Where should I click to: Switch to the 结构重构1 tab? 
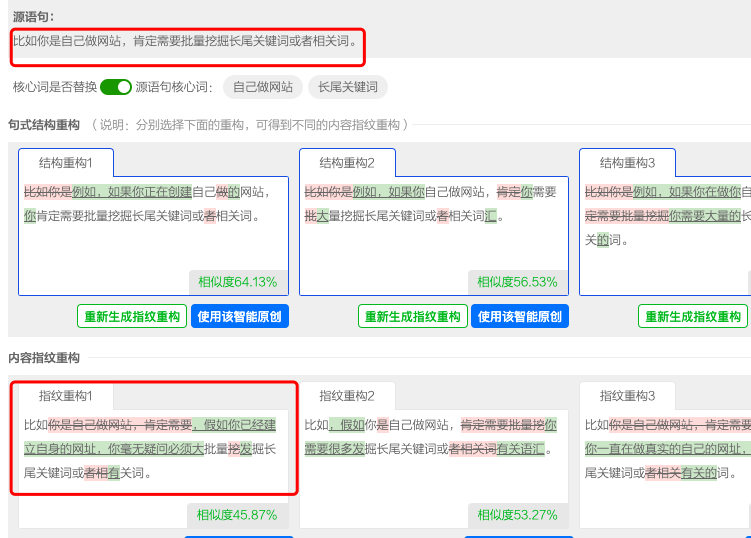(x=66, y=163)
